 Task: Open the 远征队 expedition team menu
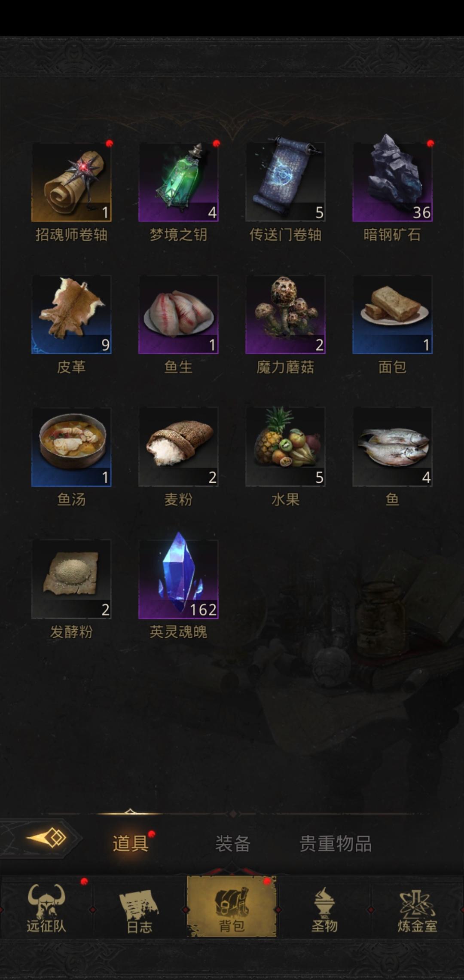pyautogui.click(x=46, y=907)
